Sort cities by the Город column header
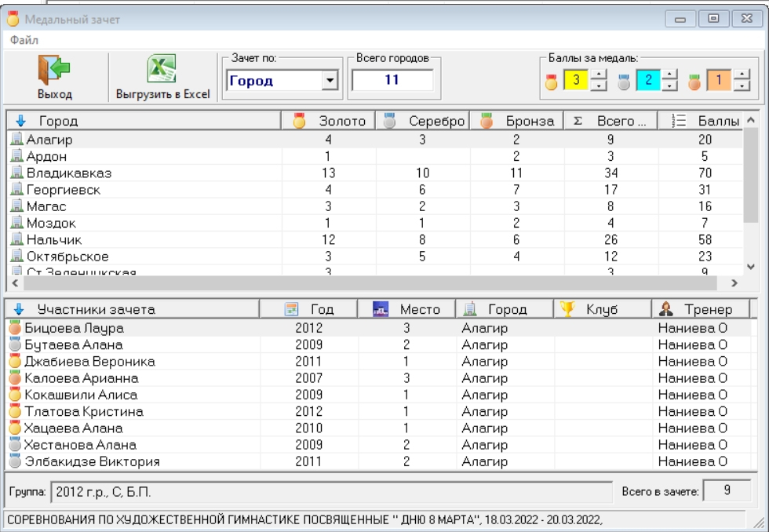Viewport: 769px width, 532px height. [x=58, y=121]
